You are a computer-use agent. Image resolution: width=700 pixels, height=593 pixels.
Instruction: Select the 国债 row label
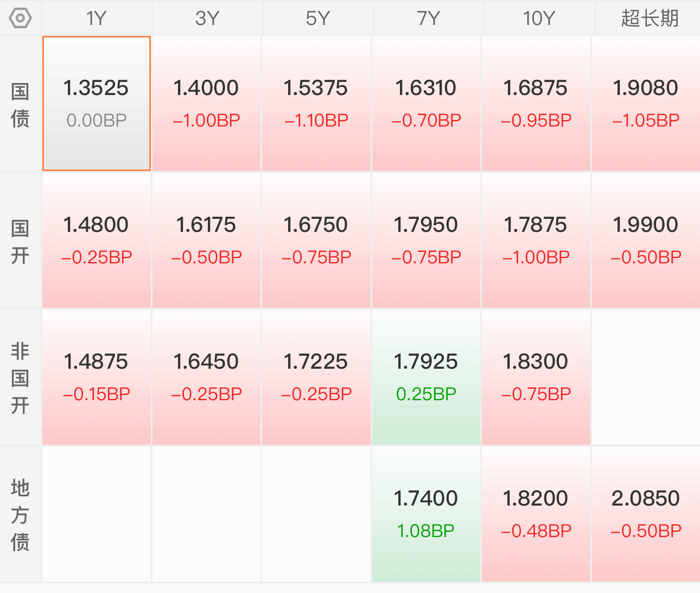(20, 105)
